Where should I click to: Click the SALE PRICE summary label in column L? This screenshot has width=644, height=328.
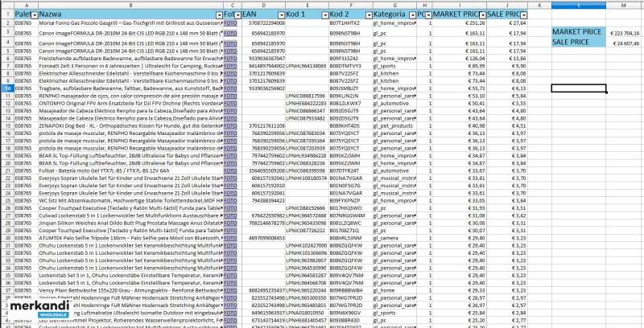(x=579, y=43)
